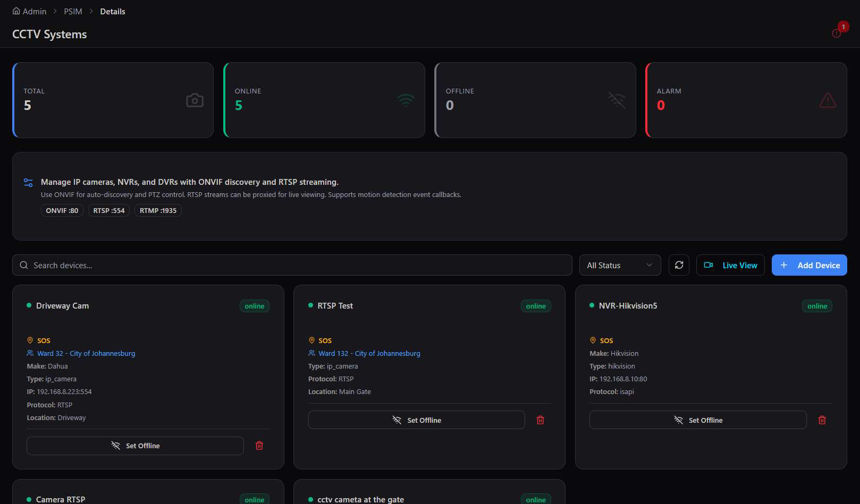The width and height of the screenshot is (860, 504).
Task: Click the location pin icon on NVR-Hikvision5
Action: pyautogui.click(x=593, y=340)
